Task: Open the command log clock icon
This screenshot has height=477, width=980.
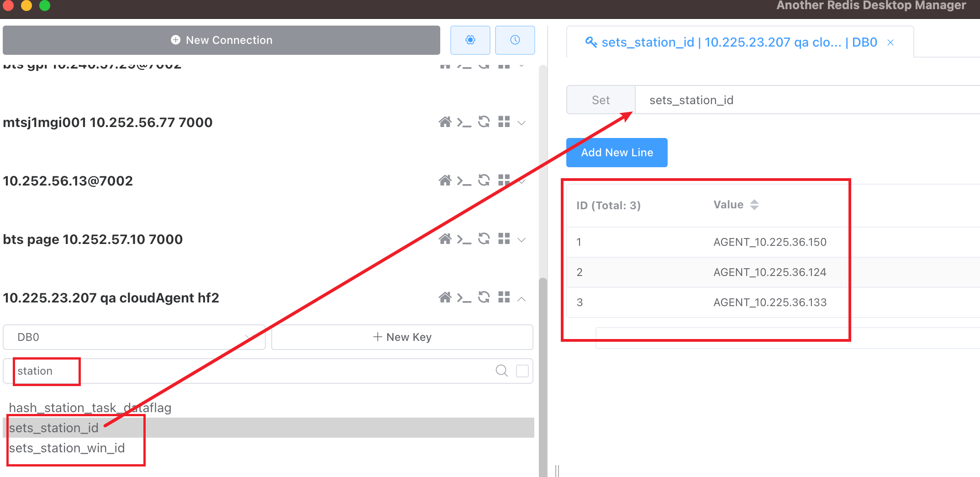Action: point(515,40)
